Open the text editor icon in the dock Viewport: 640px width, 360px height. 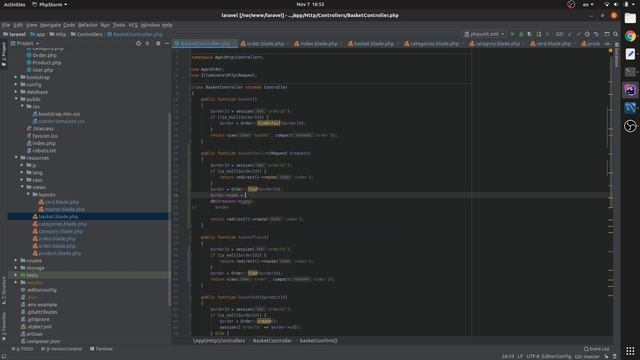point(630,54)
